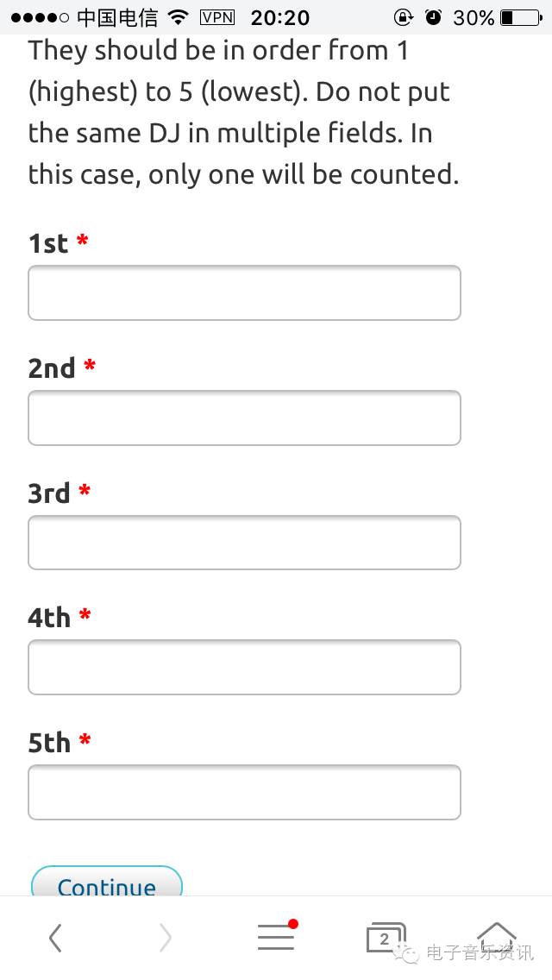Tap the 5th DJ text field

244,792
